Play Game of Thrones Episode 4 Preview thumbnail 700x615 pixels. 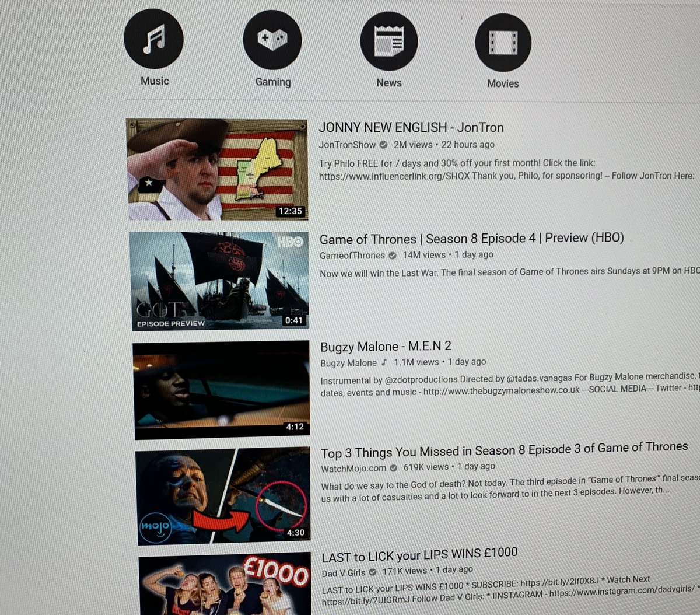[x=219, y=281]
